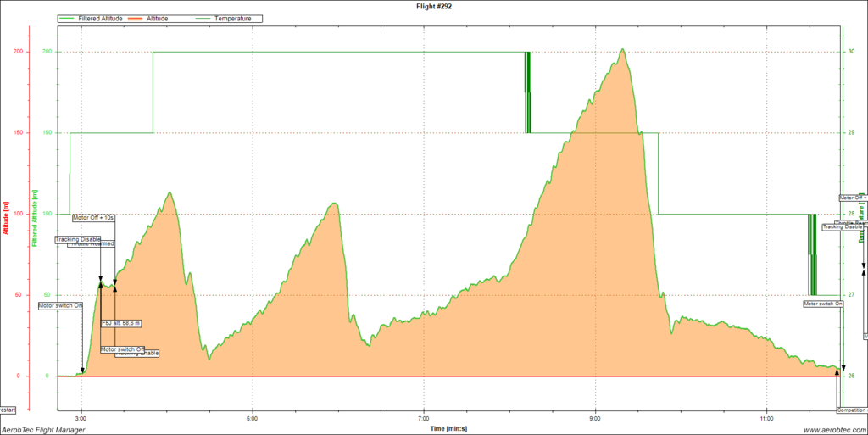The width and height of the screenshot is (868, 435).
Task: Click the 'AeroBTec Flight Manager' footer text
Action: 43,430
